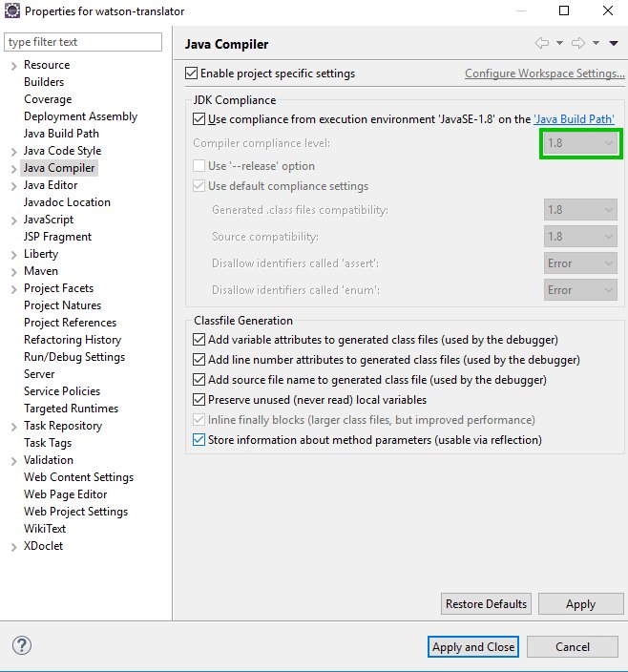Expand the Java Code Style node

click(x=13, y=151)
